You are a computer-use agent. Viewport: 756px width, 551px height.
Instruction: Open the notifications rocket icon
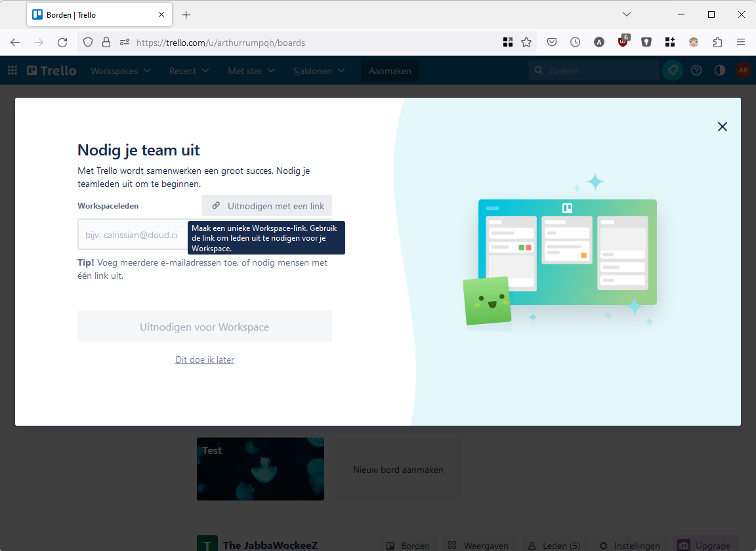pos(672,71)
